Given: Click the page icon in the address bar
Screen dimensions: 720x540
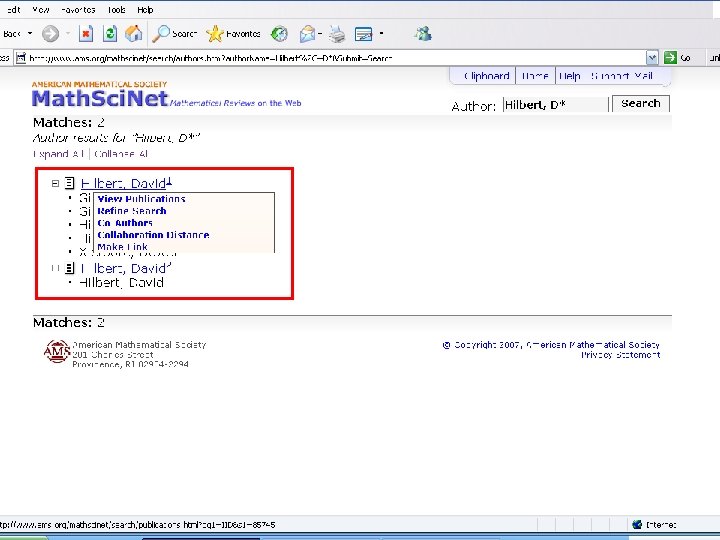Looking at the screenshot, I should pyautogui.click(x=21, y=58).
